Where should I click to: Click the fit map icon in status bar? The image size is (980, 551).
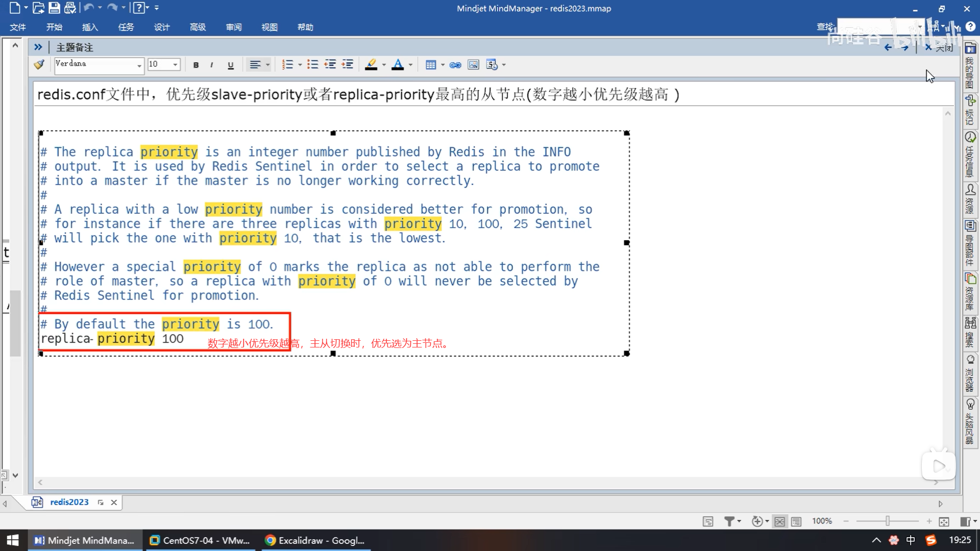(944, 521)
